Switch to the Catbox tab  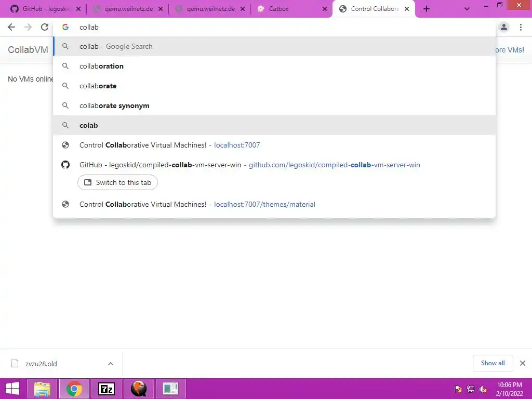(291, 9)
